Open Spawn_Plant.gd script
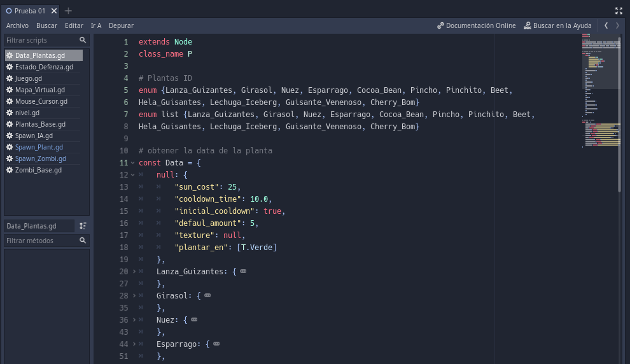Viewport: 630px width, 364px height. click(44, 147)
